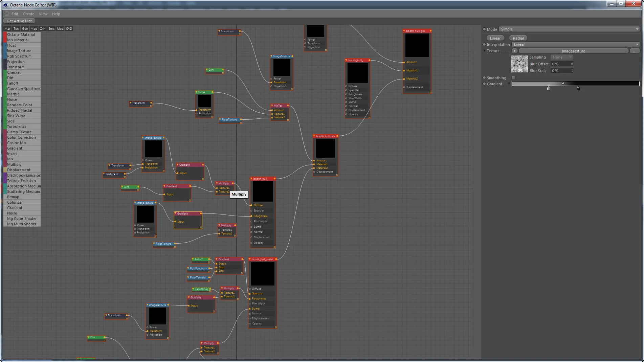Click the Blur Scale value field
Screen dimensions: 644x362
click(x=560, y=71)
